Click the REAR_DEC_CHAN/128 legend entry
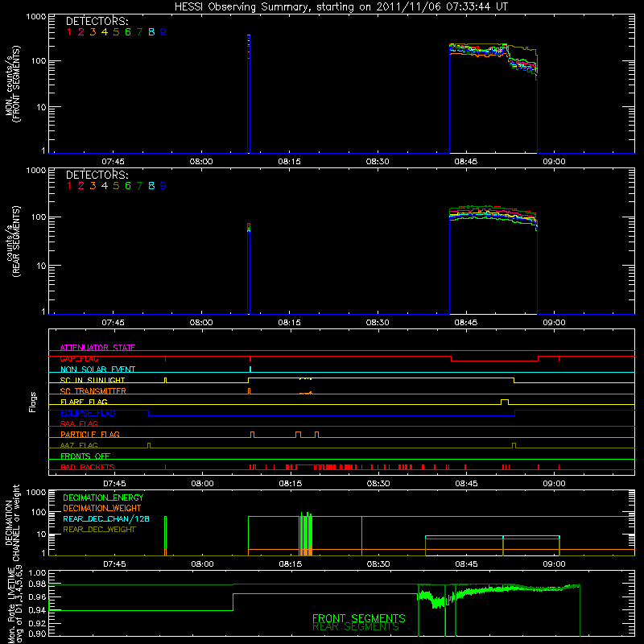This screenshot has width=644, height=644. click(106, 518)
